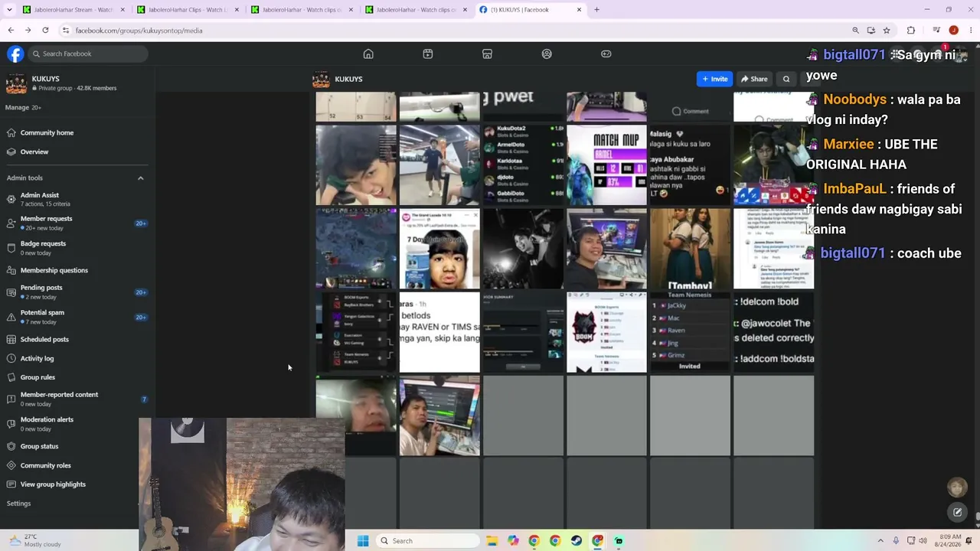Switch to third JaboleroHarhar Watch clips tab
980x551 pixels.
pos(301,10)
